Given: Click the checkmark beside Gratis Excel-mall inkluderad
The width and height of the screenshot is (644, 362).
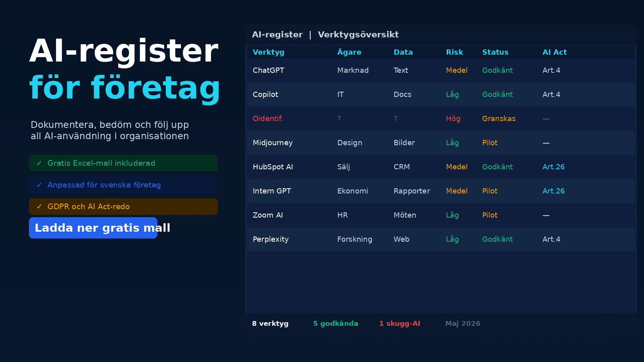Looking at the screenshot, I should click(x=39, y=163).
